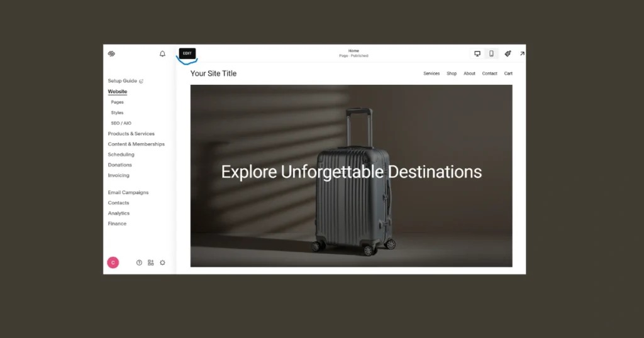Open SEO / AIO settings

point(121,123)
